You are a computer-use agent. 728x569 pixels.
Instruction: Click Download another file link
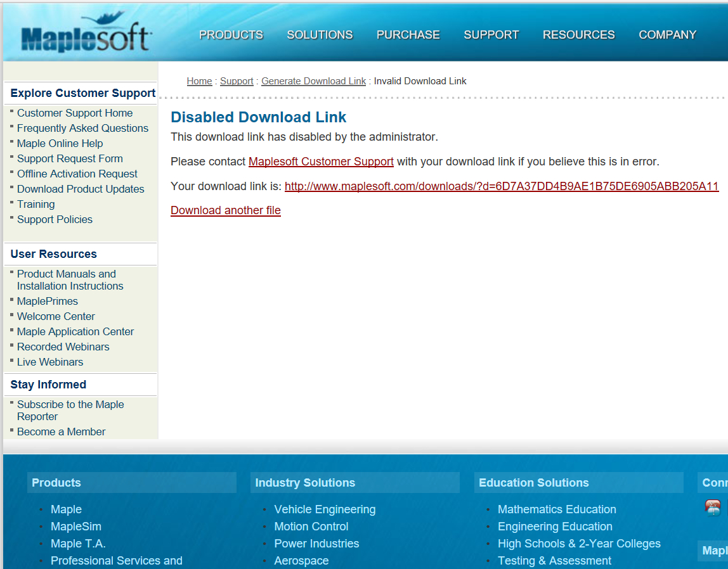(x=226, y=210)
